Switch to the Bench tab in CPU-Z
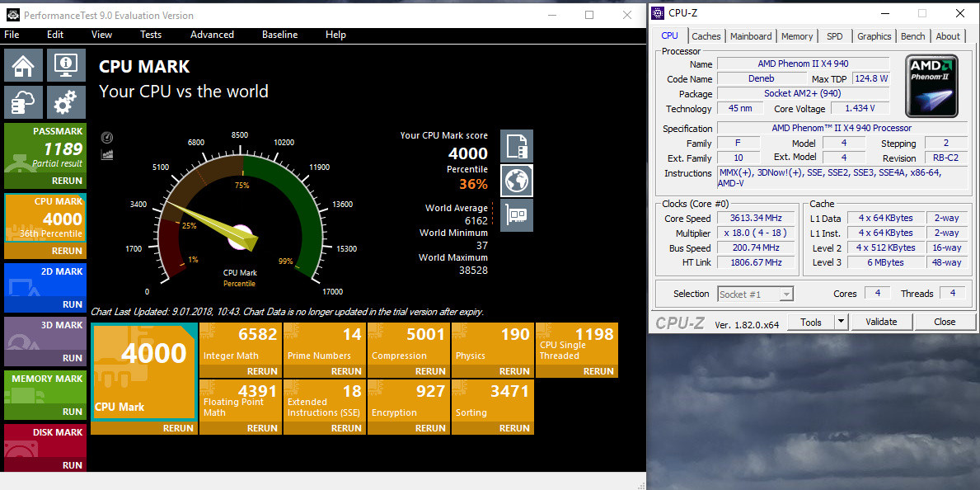980x490 pixels. point(913,36)
